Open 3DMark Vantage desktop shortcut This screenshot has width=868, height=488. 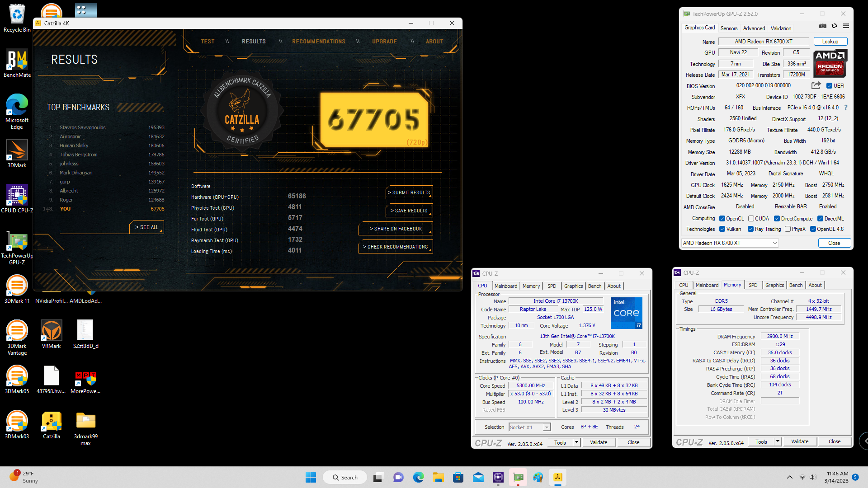click(17, 338)
